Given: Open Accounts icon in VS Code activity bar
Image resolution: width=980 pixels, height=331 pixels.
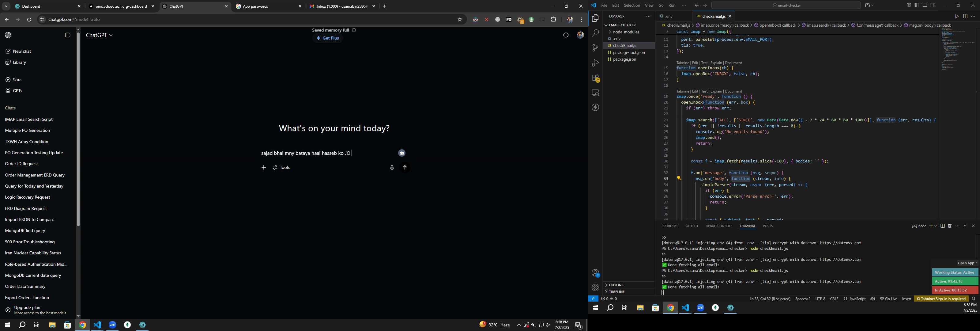Looking at the screenshot, I should point(595,273).
